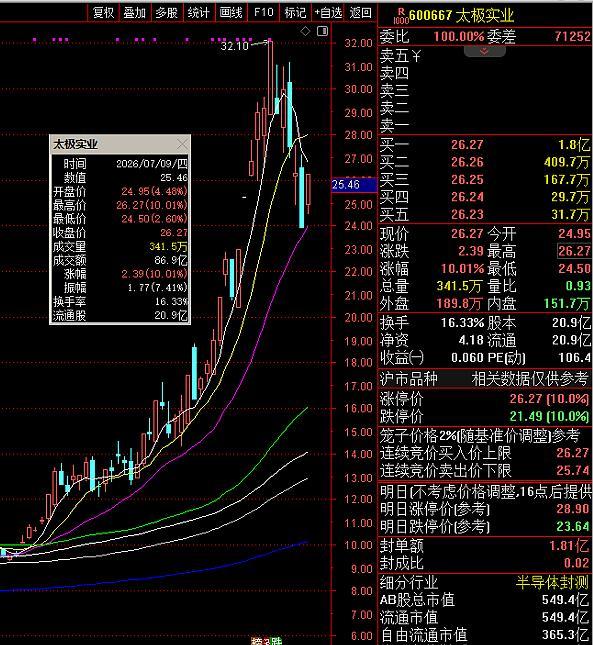Click 买四 bid price 26.24
Image resolution: width=593 pixels, height=645 pixels.
[467, 197]
